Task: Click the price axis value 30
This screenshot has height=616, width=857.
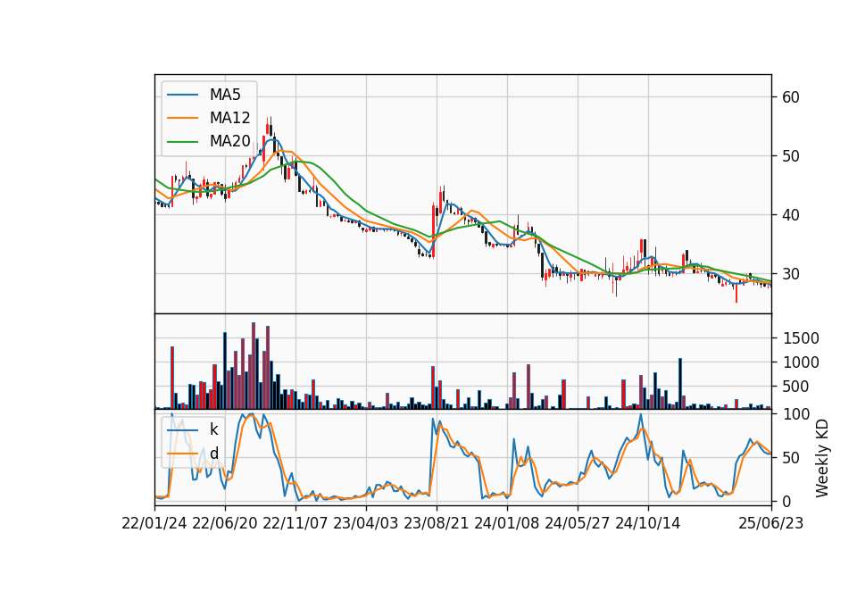Action: [791, 274]
